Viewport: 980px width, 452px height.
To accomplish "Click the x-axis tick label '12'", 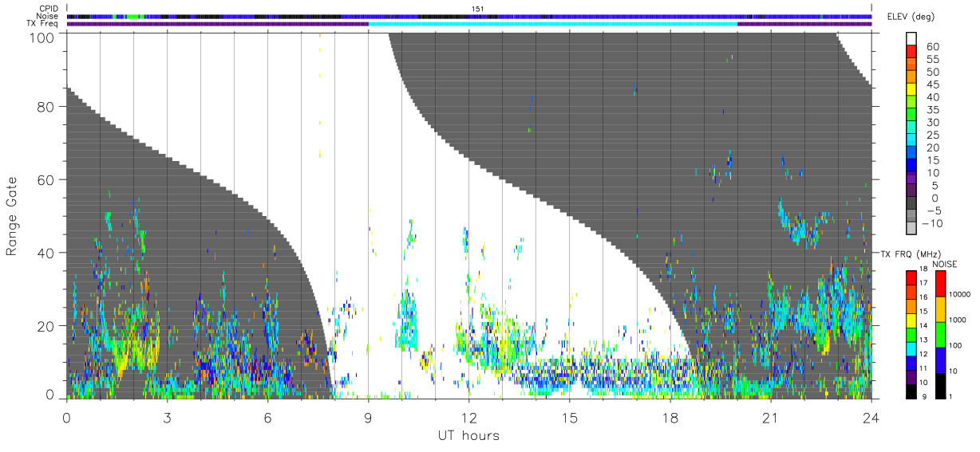I will (468, 417).
